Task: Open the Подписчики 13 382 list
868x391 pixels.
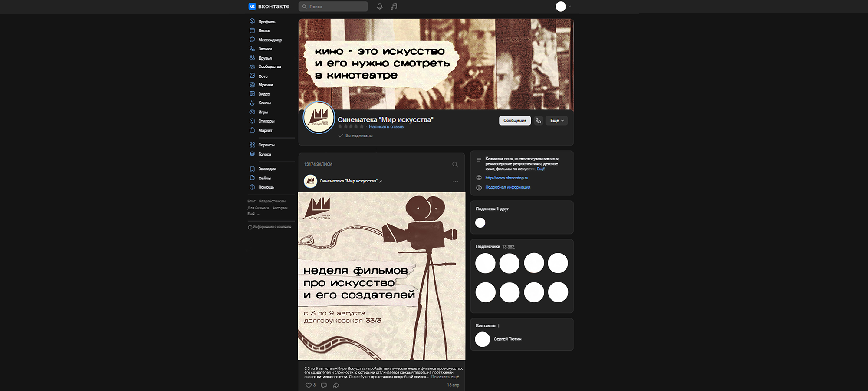Action: pyautogui.click(x=495, y=246)
